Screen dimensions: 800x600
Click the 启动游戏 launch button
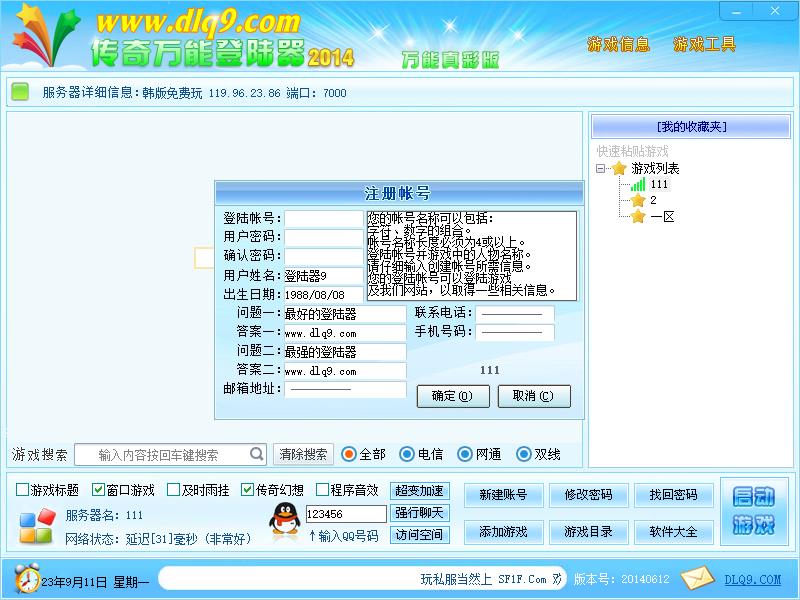[754, 511]
